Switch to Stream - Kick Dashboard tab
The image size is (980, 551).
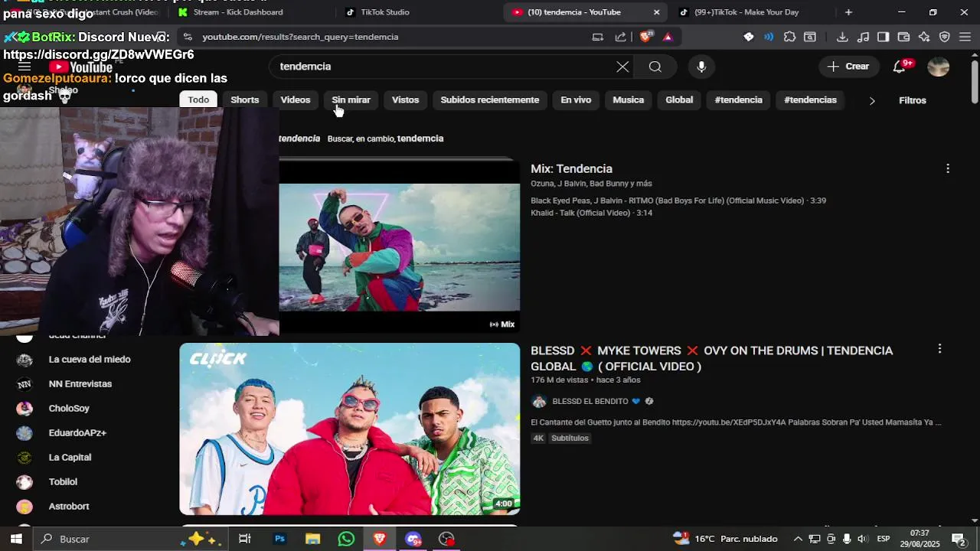pos(237,12)
